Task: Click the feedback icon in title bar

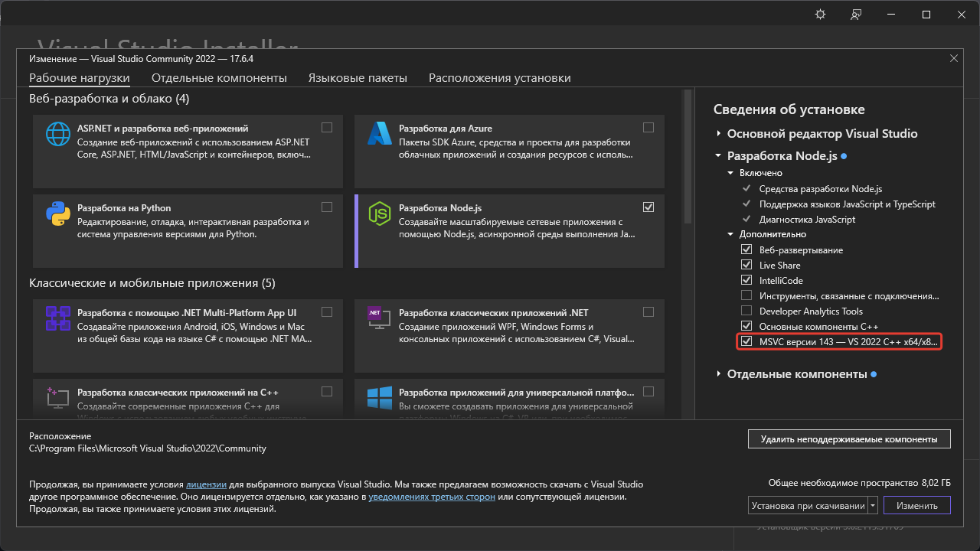Action: [x=855, y=15]
